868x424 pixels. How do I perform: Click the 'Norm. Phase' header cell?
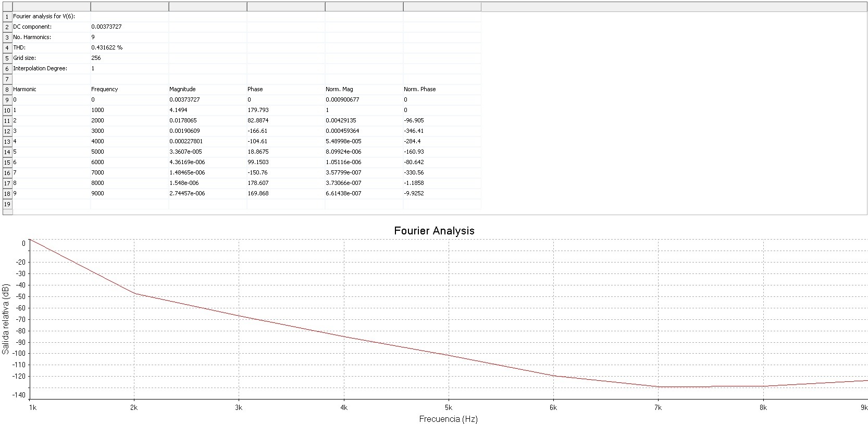[x=442, y=89]
